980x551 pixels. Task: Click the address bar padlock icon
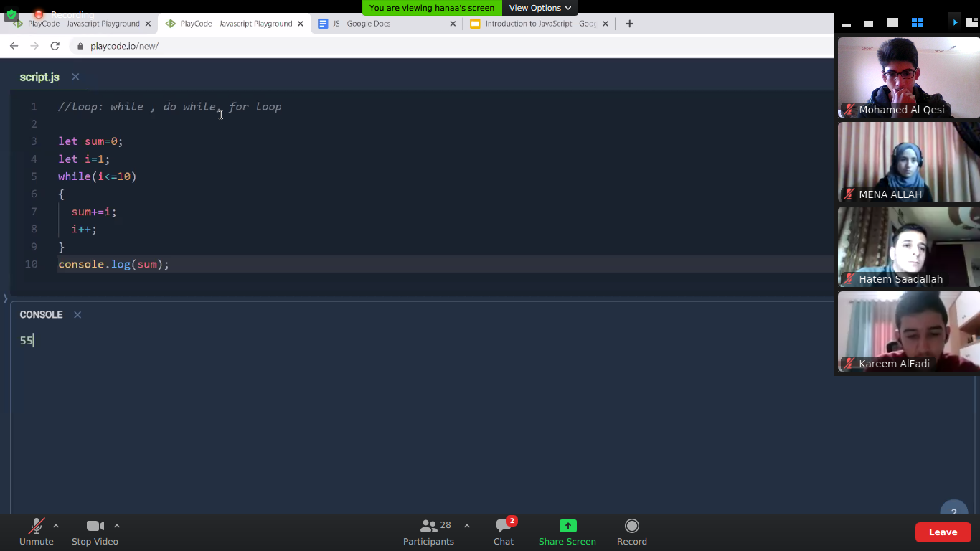point(80,46)
